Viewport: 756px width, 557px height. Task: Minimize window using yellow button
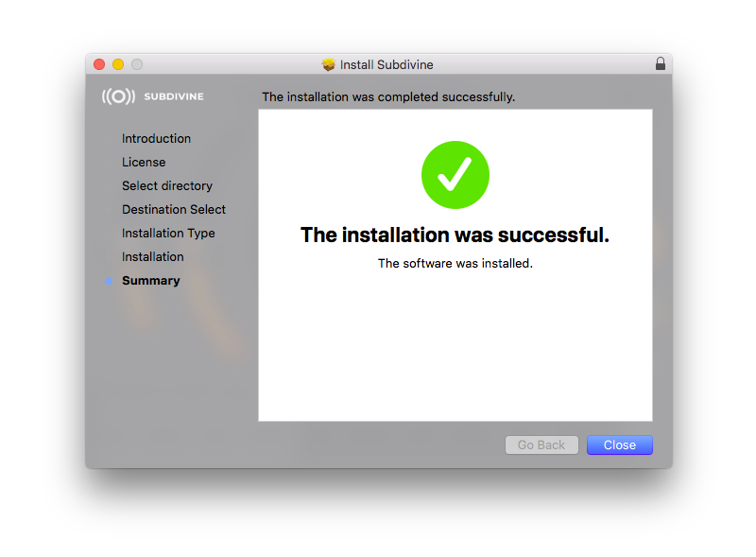click(118, 64)
